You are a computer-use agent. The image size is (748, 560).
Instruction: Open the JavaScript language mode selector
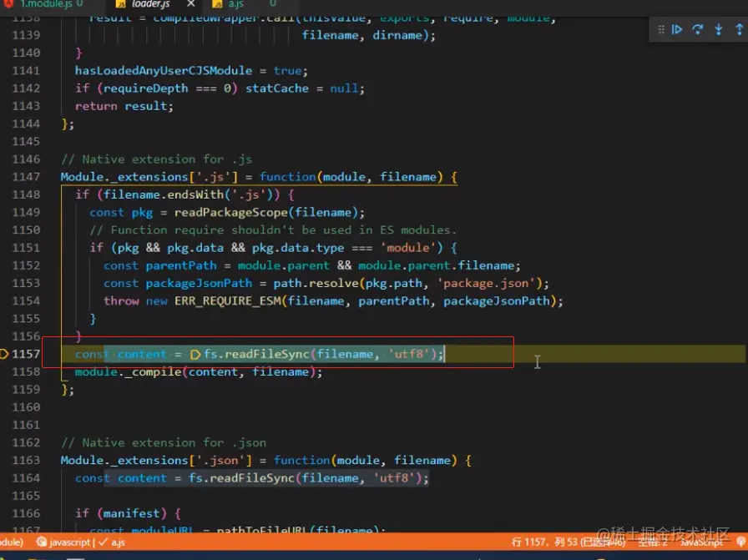(701, 542)
